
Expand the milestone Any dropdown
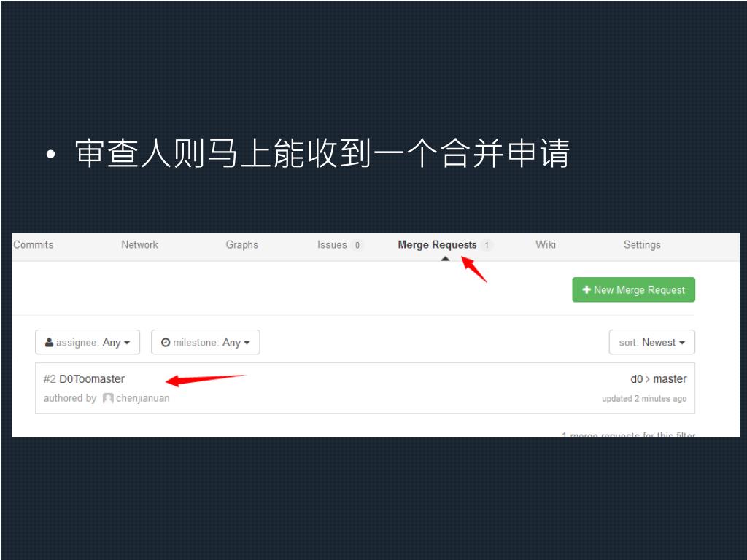(205, 343)
